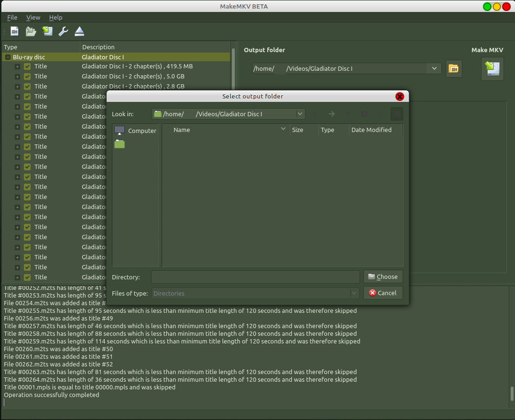Image resolution: width=515 pixels, height=420 pixels.
Task: Uncheck the 5.0 GB title checkbox
Action: (x=27, y=77)
